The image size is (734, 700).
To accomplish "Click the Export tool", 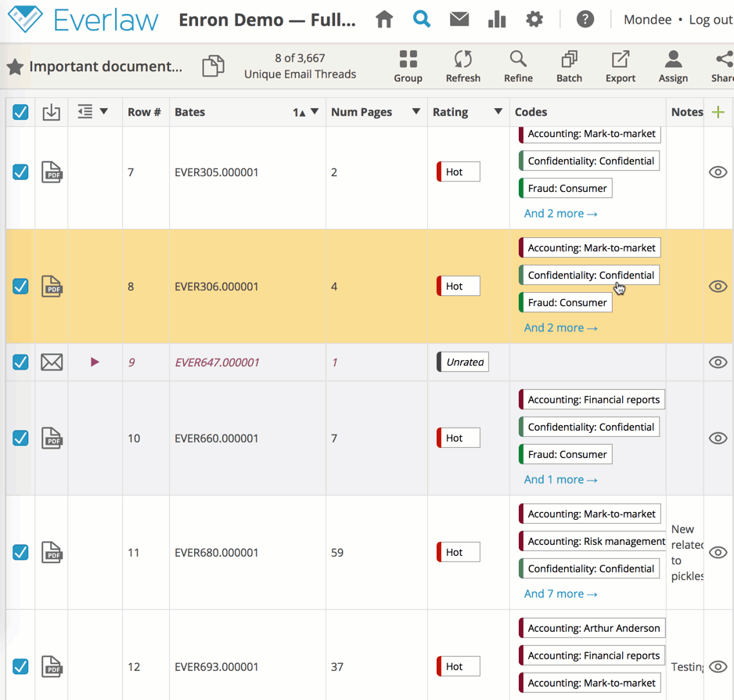I will pyautogui.click(x=621, y=67).
